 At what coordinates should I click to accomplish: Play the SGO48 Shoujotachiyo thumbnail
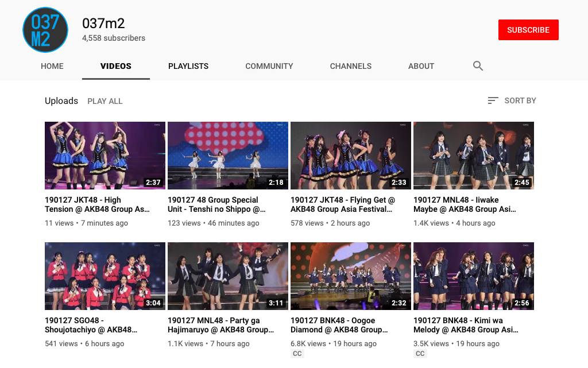point(105,276)
